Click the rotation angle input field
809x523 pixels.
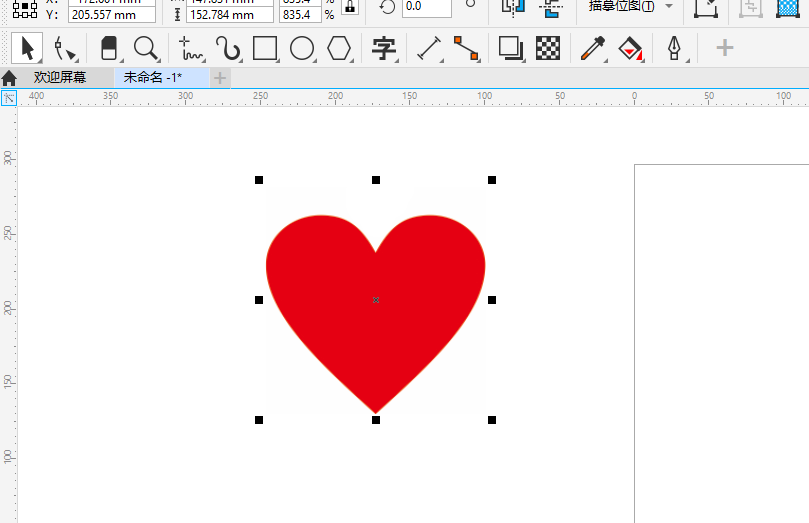[x=426, y=7]
